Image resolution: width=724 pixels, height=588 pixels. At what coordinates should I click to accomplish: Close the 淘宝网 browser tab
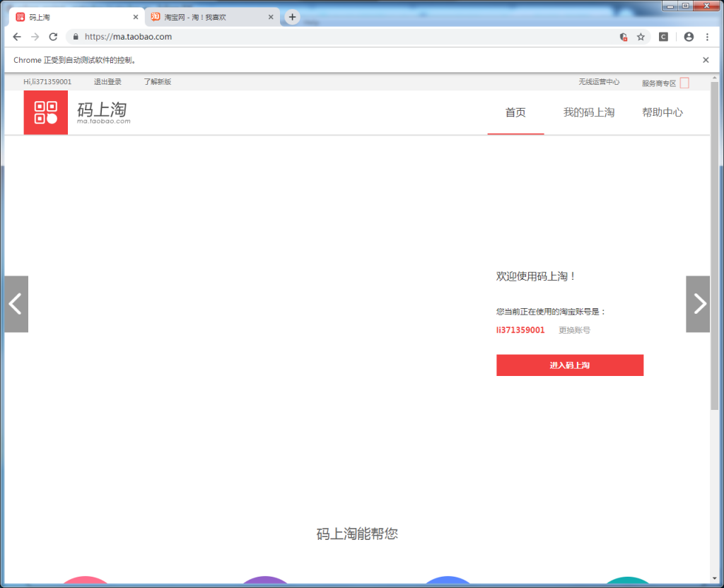[271, 17]
